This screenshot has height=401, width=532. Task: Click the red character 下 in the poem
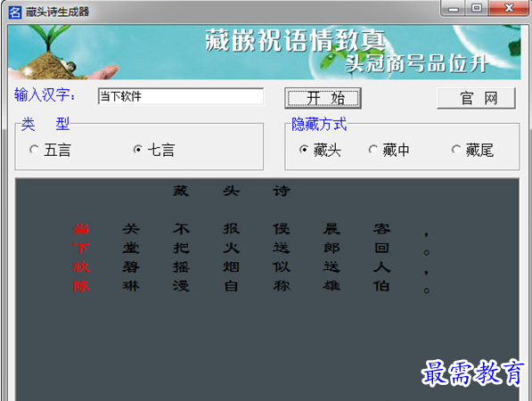(81, 248)
